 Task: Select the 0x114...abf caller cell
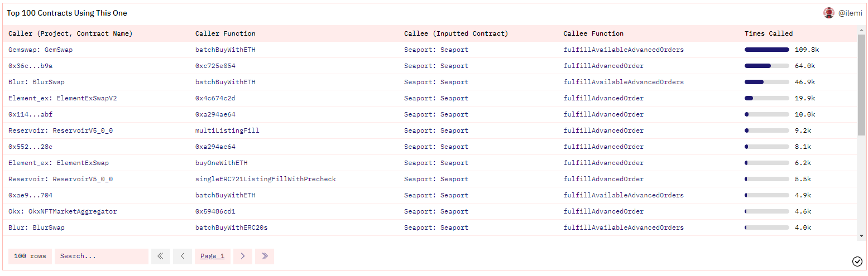31,114
